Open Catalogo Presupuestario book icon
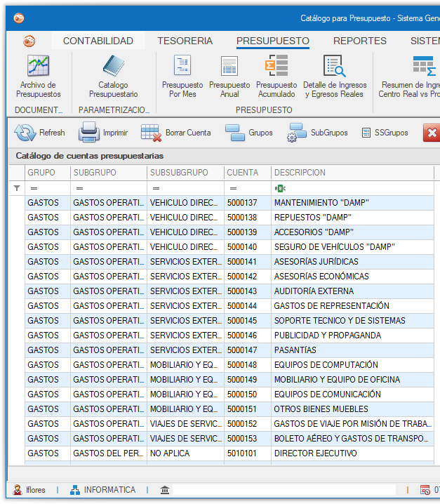 [114, 66]
